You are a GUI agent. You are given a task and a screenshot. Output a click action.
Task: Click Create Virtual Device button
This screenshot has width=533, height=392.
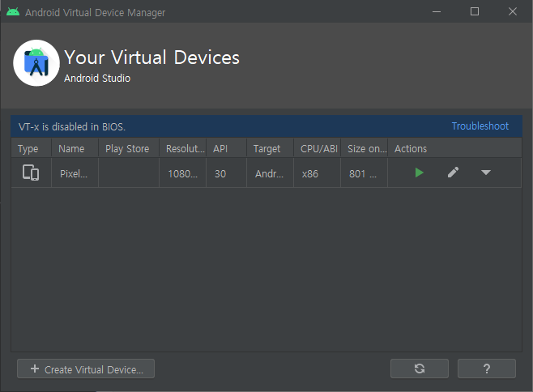[86, 369]
